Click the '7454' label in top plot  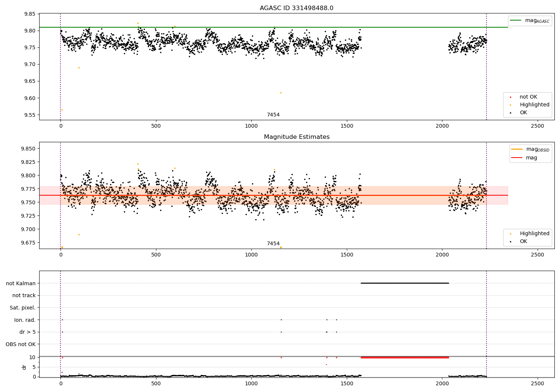[x=273, y=115]
